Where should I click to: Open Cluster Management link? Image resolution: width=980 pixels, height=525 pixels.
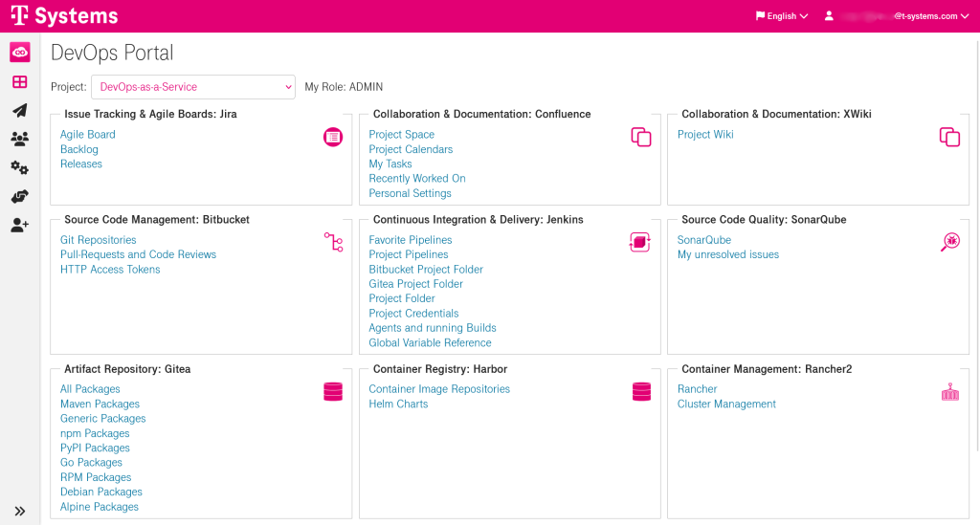pos(727,404)
